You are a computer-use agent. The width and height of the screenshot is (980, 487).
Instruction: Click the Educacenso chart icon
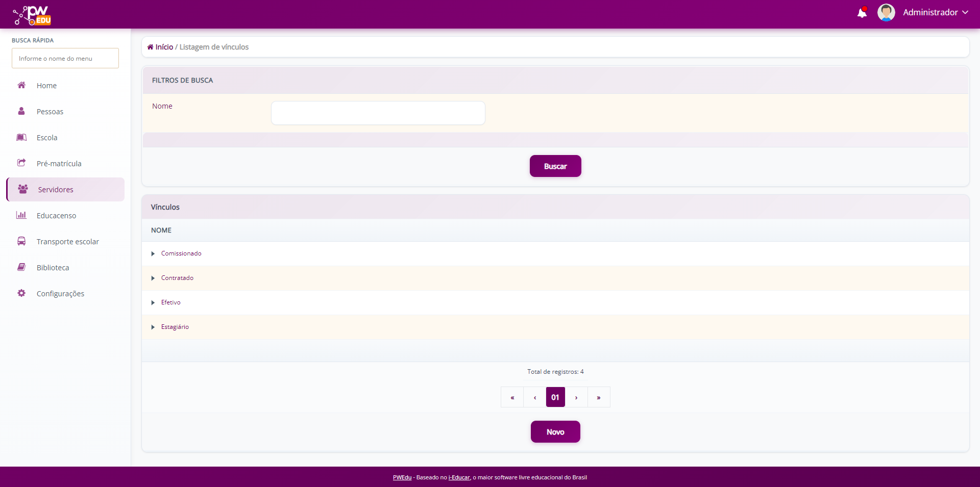coord(21,215)
